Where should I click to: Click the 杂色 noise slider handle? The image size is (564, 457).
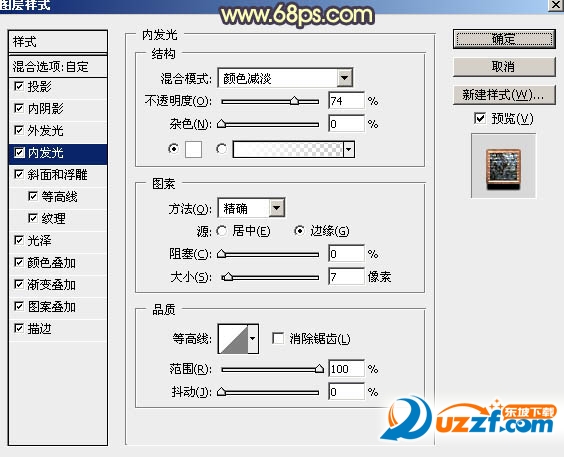[222, 124]
